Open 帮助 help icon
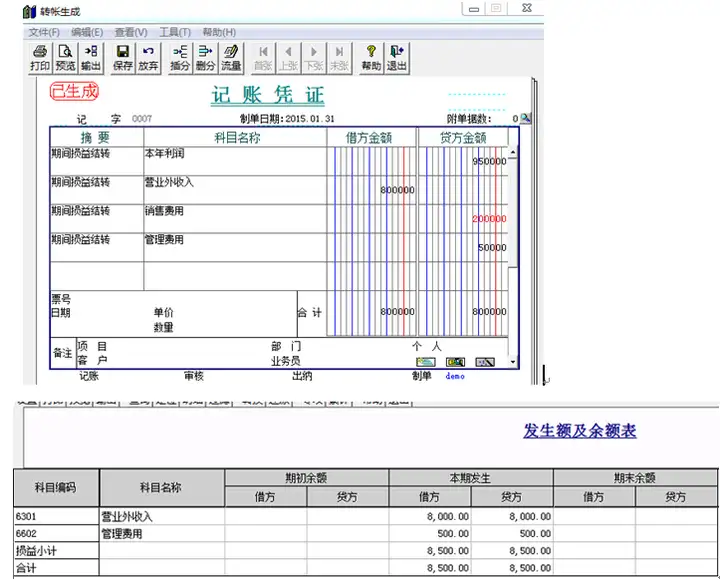This screenshot has width=720, height=580. click(x=371, y=58)
